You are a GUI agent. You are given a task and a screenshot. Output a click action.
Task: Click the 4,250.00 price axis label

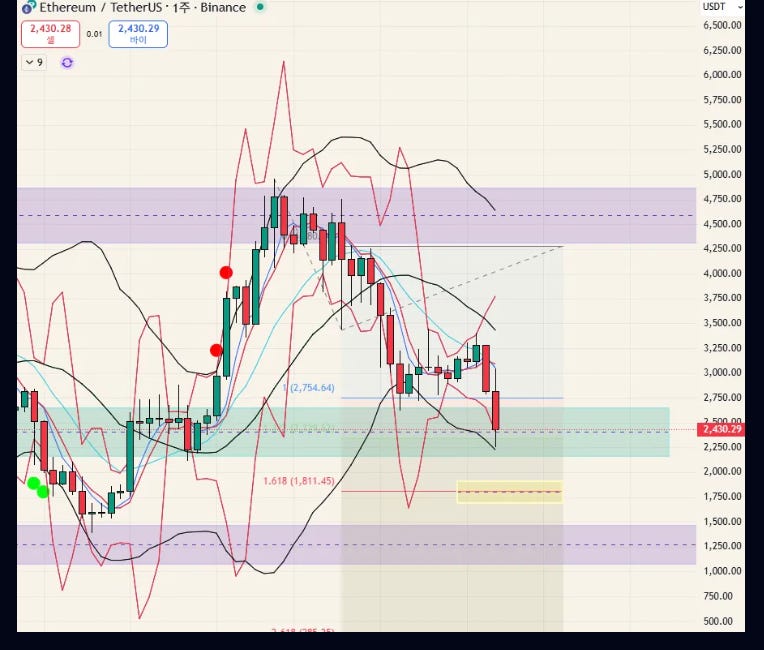[x=723, y=248]
